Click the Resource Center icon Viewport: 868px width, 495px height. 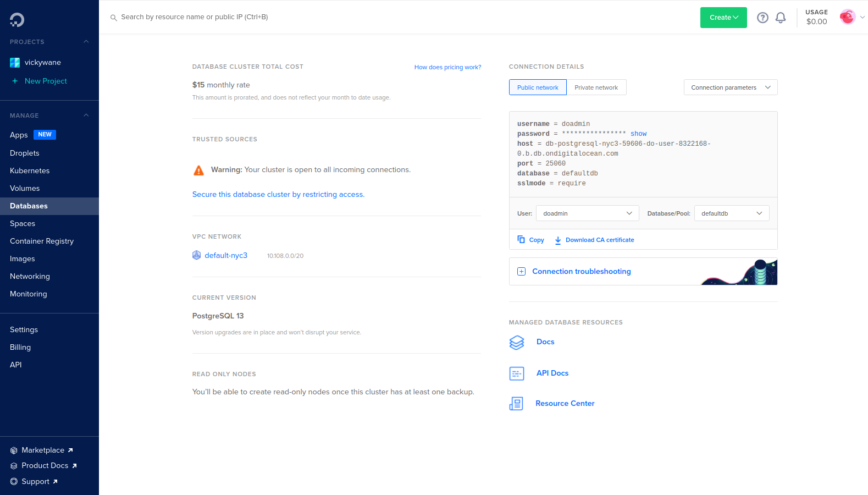tap(516, 404)
